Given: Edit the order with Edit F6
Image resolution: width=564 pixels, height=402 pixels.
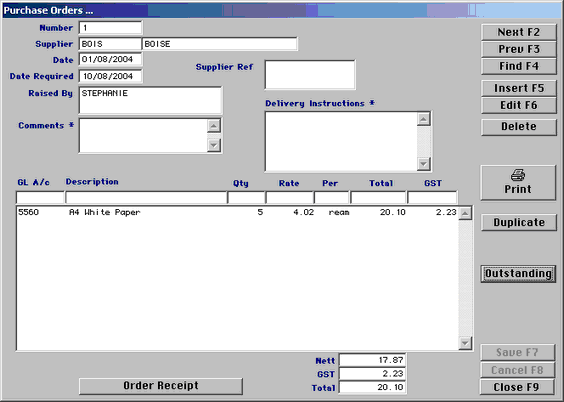Looking at the screenshot, I should pos(519,105).
